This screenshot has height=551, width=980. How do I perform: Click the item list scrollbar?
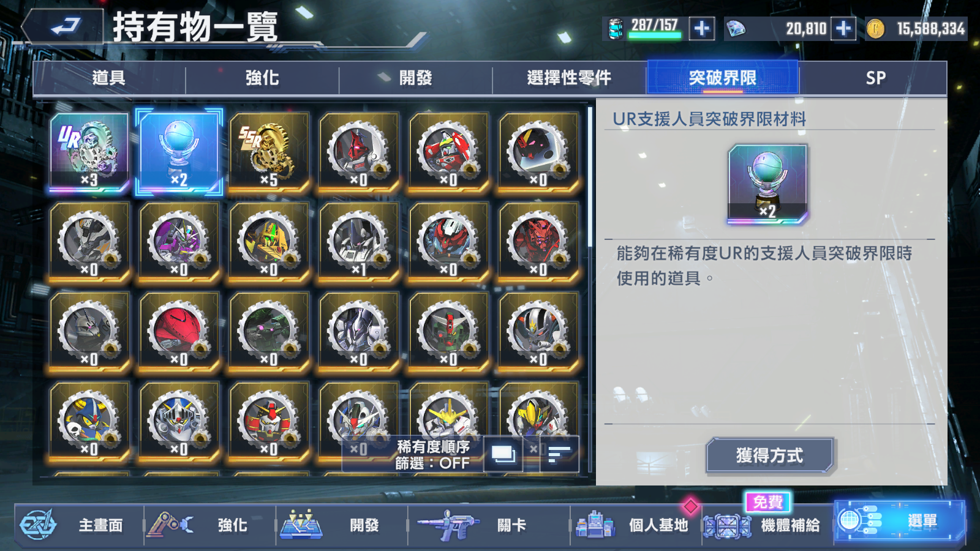[590, 178]
